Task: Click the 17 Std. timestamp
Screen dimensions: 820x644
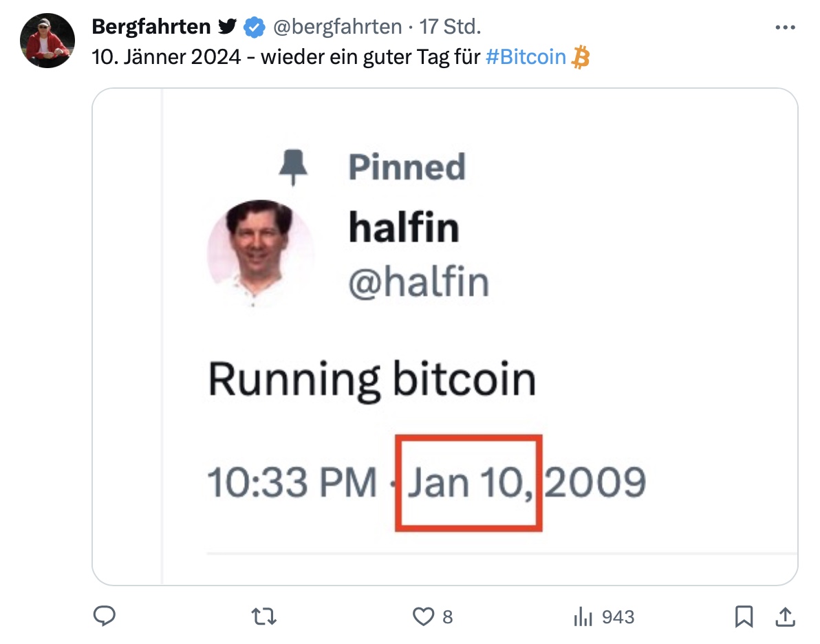Action: [x=451, y=28]
